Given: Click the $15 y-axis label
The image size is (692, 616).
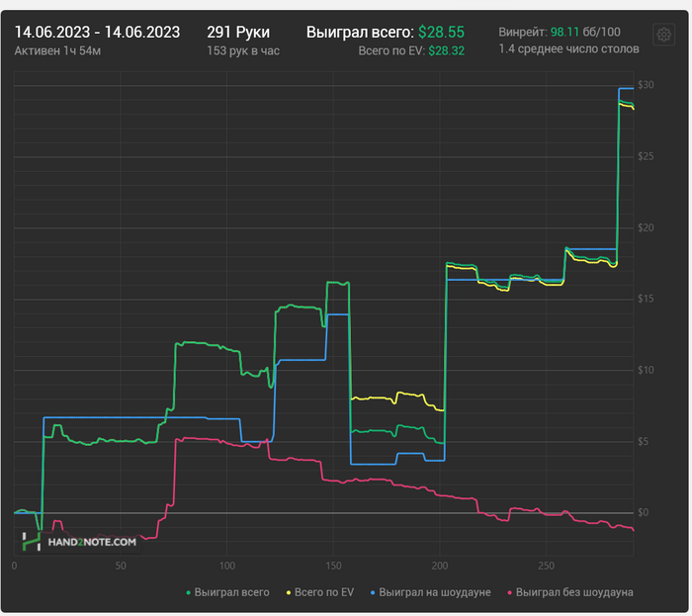Looking at the screenshot, I should point(646,299).
